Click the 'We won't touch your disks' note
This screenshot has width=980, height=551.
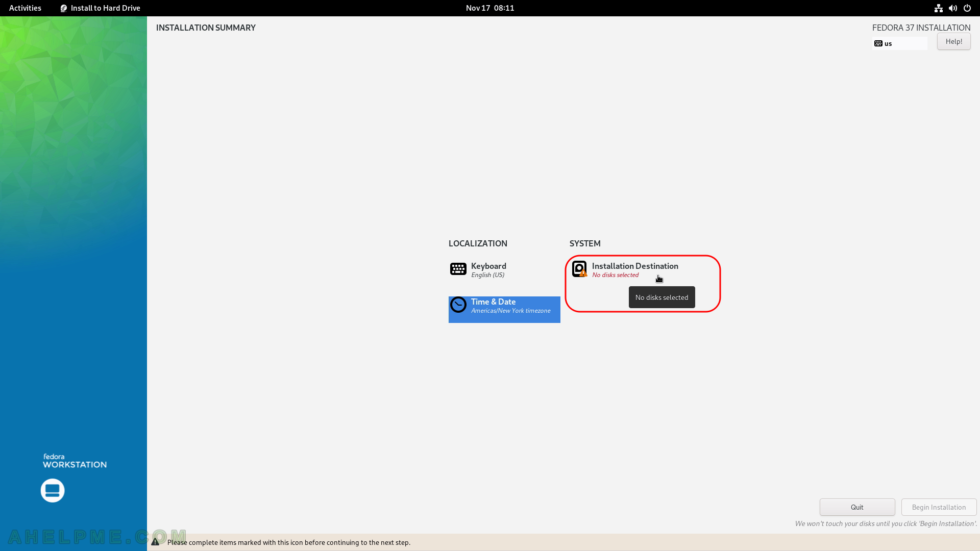coord(886,523)
